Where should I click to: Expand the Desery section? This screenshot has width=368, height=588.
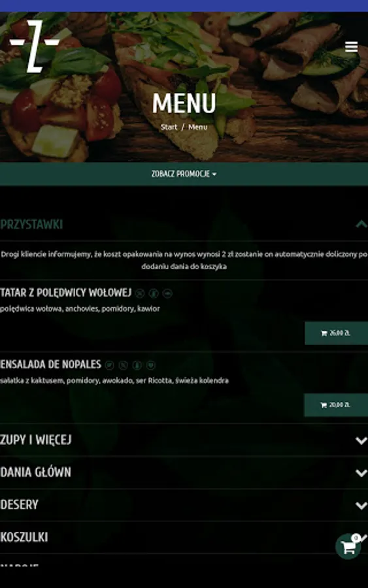[x=184, y=505]
